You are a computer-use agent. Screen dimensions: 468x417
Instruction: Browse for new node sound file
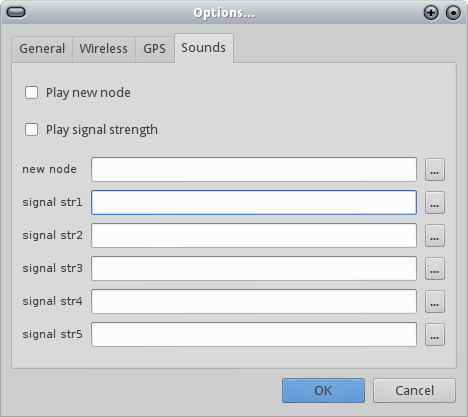point(435,170)
